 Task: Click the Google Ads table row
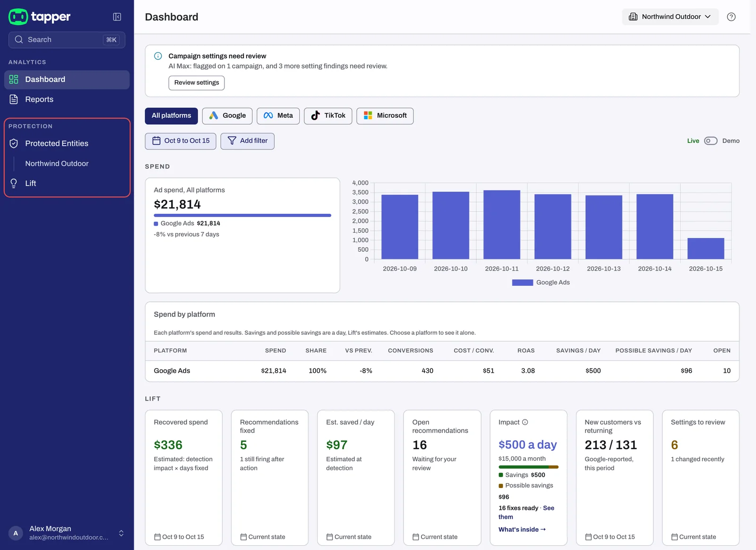(x=442, y=371)
